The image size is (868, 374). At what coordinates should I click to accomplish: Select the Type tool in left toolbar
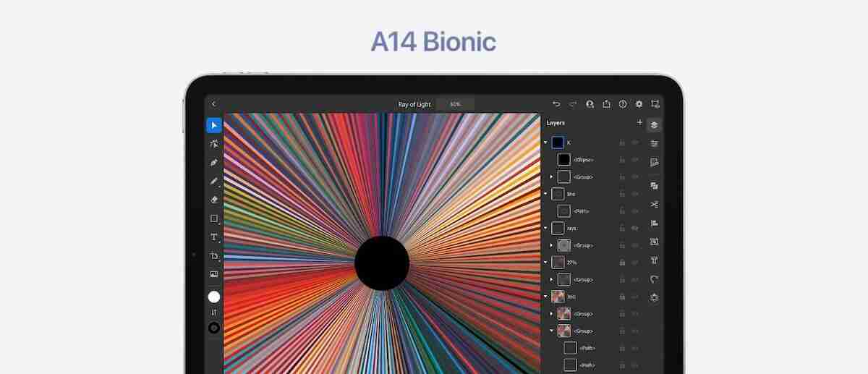[214, 237]
